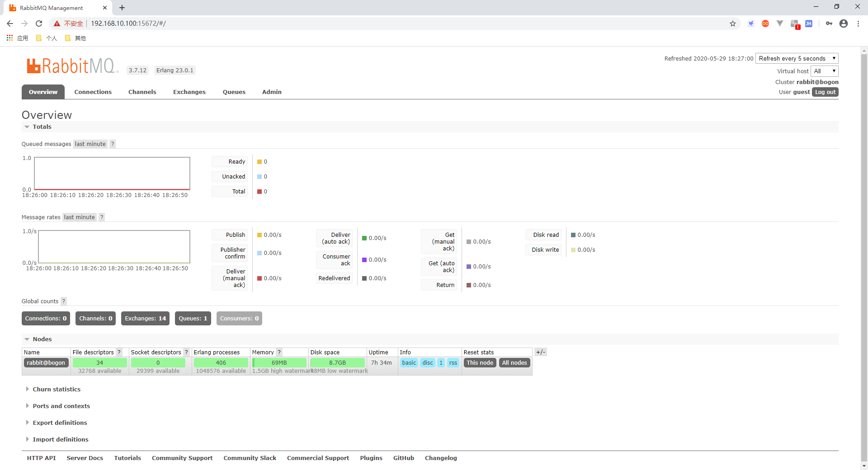Click the password key icon in toolbar
This screenshot has height=470, width=868.
click(x=829, y=23)
